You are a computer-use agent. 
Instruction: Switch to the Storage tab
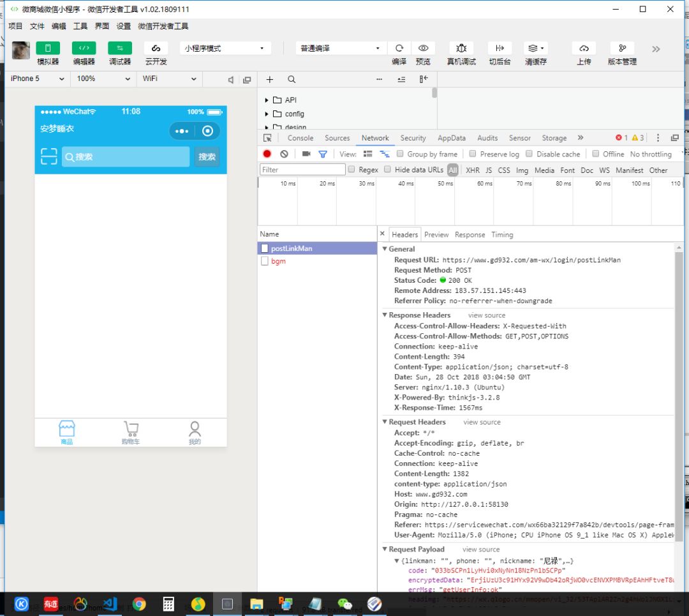click(x=554, y=138)
